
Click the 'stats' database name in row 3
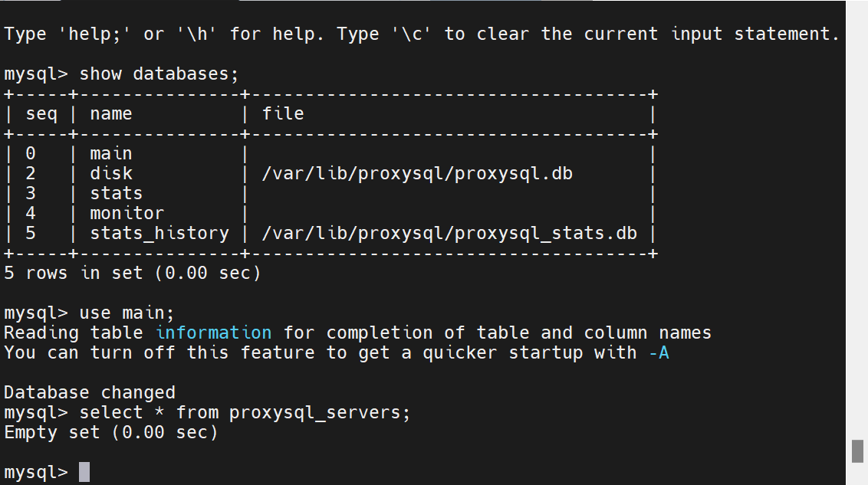point(117,194)
